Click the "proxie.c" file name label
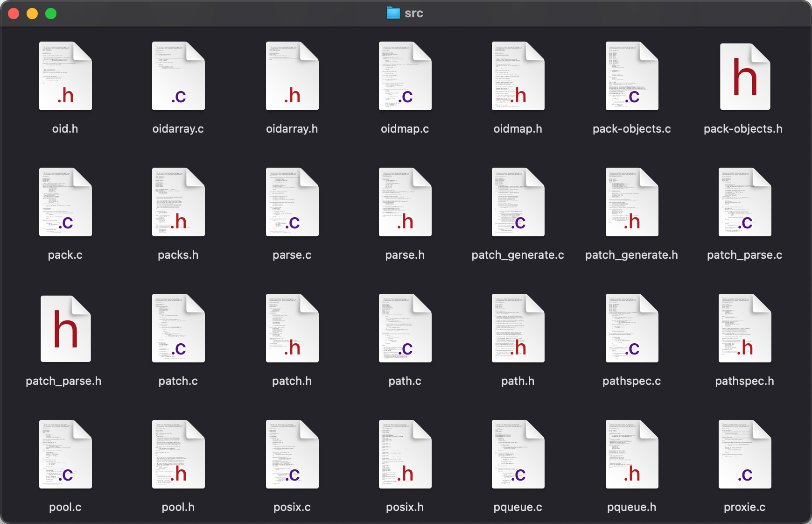 [745, 507]
